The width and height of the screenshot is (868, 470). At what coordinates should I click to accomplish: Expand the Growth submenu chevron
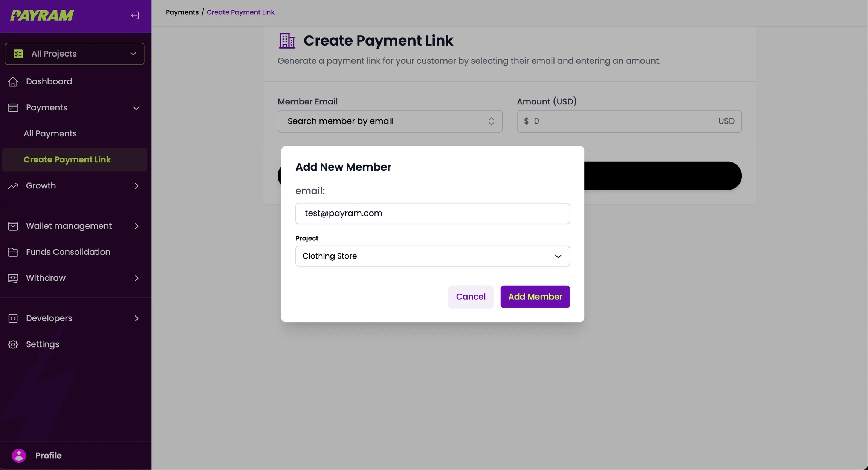pos(136,186)
